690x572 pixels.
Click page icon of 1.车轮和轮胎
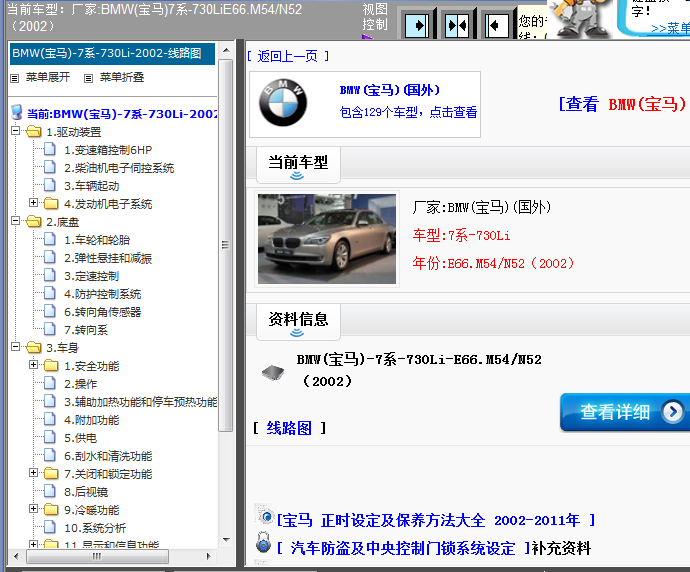click(x=50, y=239)
